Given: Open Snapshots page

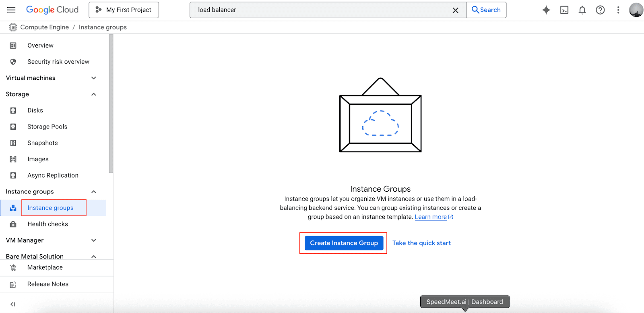Looking at the screenshot, I should point(43,143).
